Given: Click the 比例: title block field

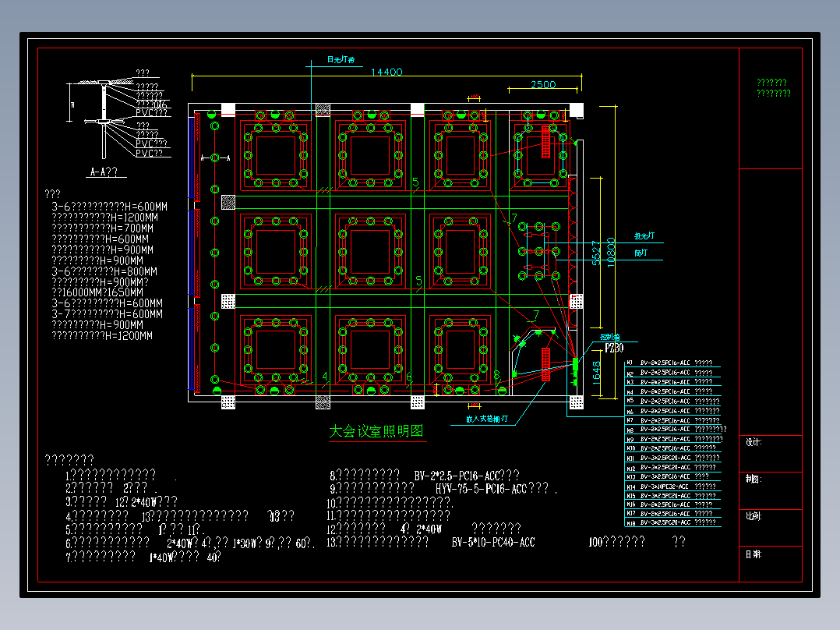Looking at the screenshot, I should (754, 516).
